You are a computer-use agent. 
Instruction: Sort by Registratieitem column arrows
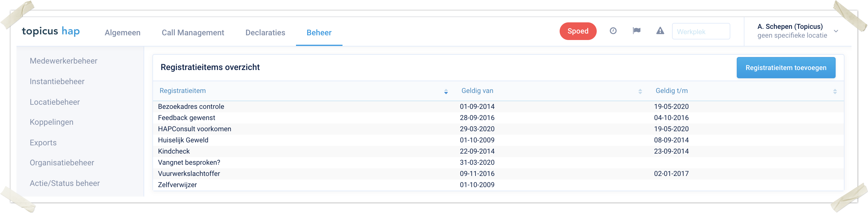(x=445, y=91)
